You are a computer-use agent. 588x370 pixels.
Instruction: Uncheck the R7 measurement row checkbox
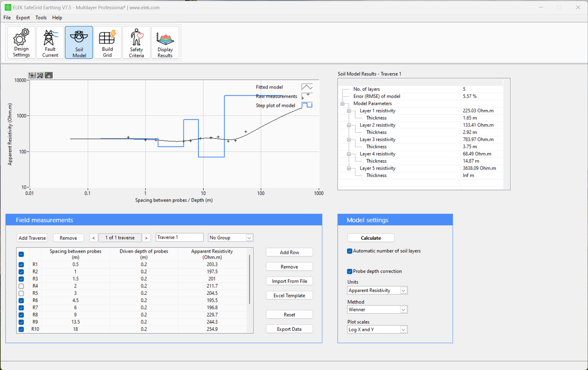tap(21, 308)
